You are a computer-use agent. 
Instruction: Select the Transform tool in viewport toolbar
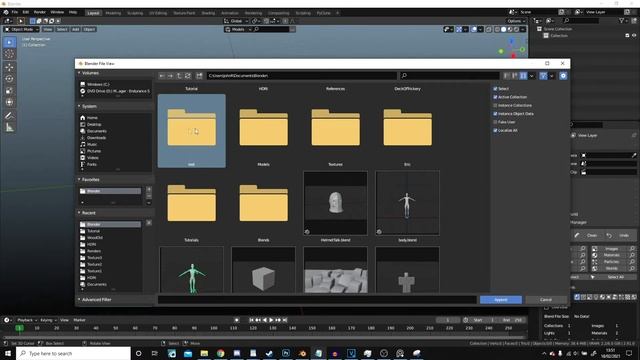[x=9, y=102]
